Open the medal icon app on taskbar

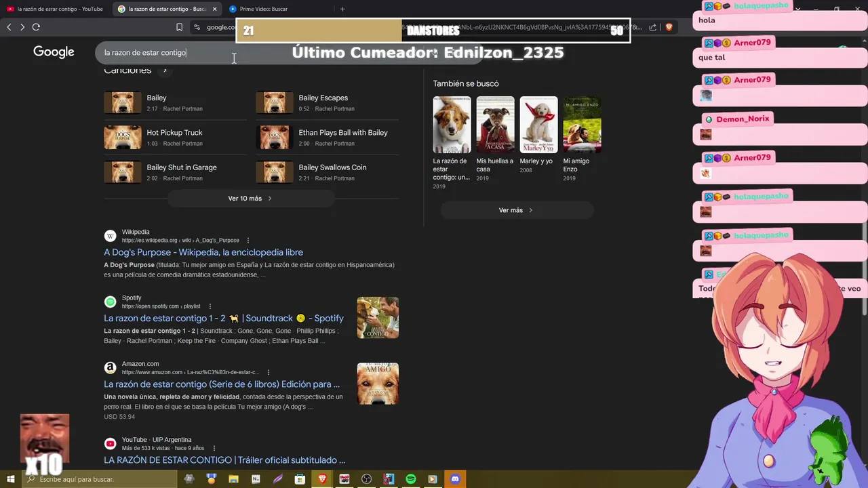tap(212, 479)
